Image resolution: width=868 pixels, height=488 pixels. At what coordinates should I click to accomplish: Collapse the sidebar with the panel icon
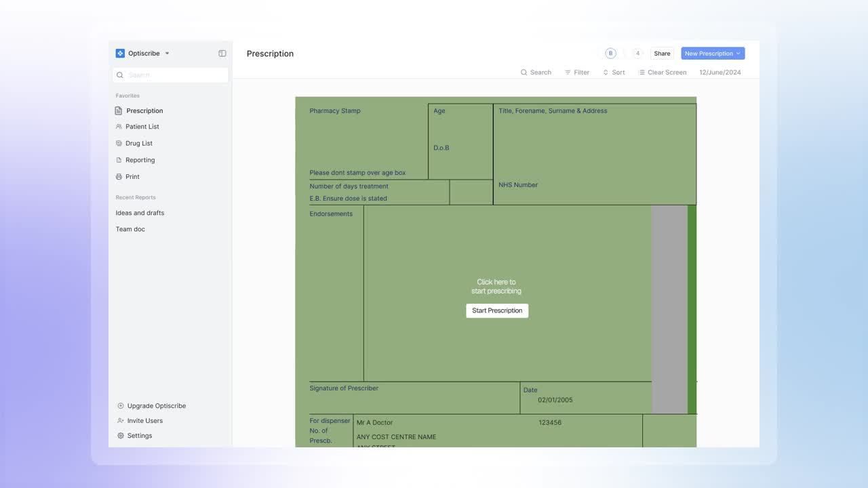coord(222,54)
